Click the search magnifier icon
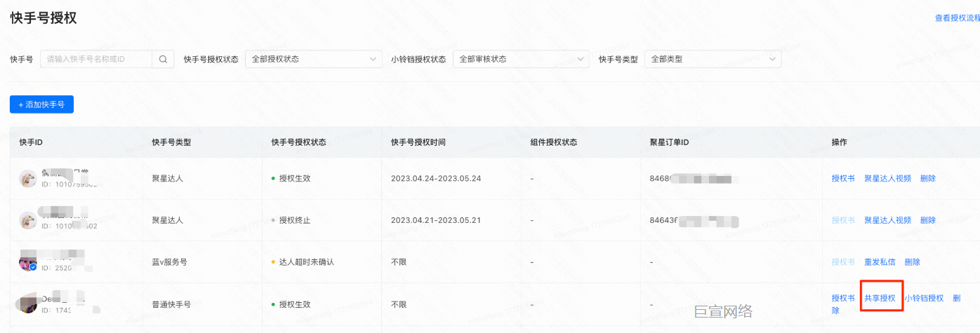Screen dimensions: 980x333 [163, 60]
